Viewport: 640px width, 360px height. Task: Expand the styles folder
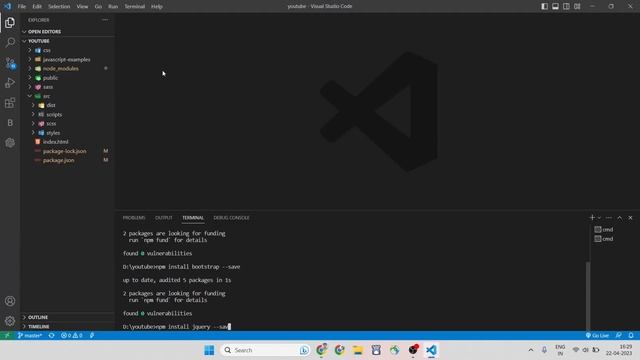(67, 133)
